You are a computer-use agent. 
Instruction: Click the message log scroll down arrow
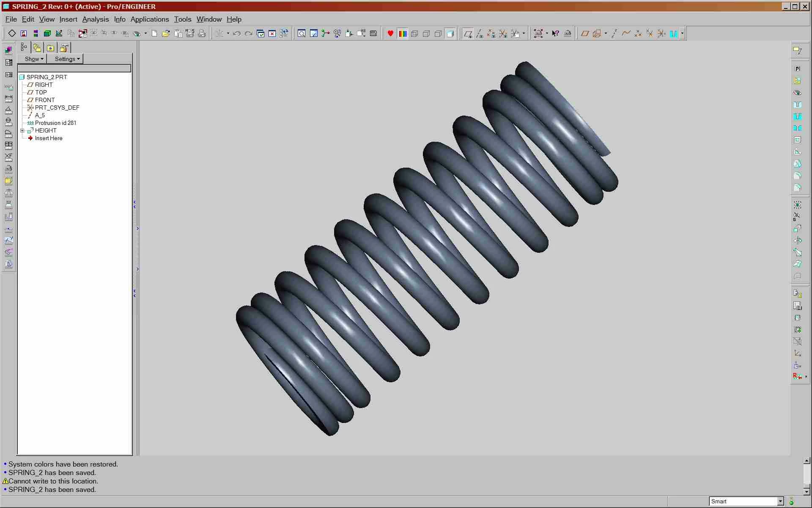pos(807,492)
